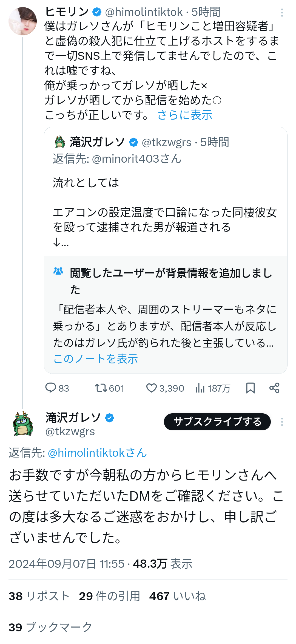The height and width of the screenshot is (644, 296).
Task: Click the community notes people icon
Action: point(58,272)
